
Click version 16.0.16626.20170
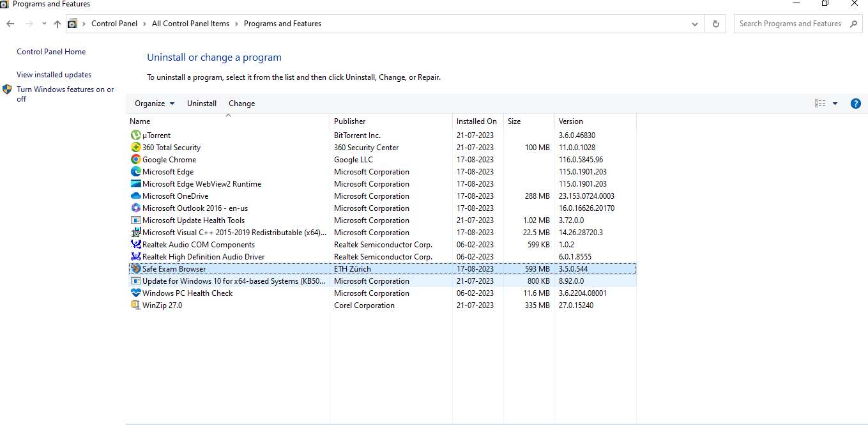[586, 208]
